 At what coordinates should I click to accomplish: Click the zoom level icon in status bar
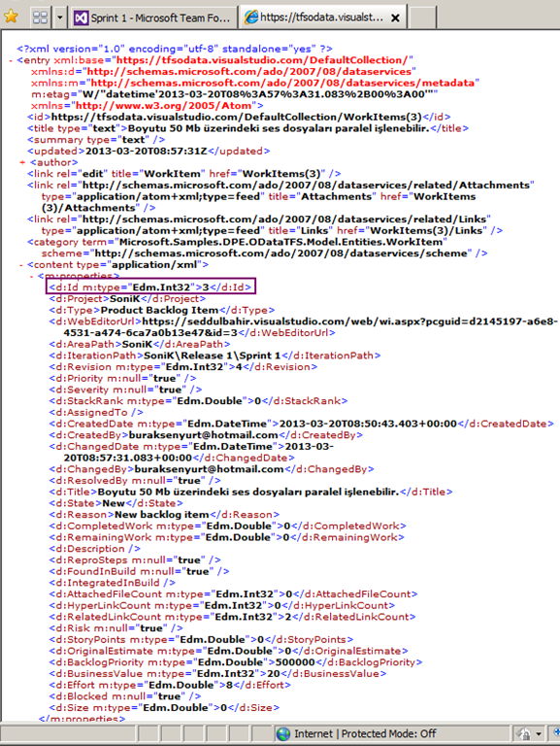pos(556,733)
